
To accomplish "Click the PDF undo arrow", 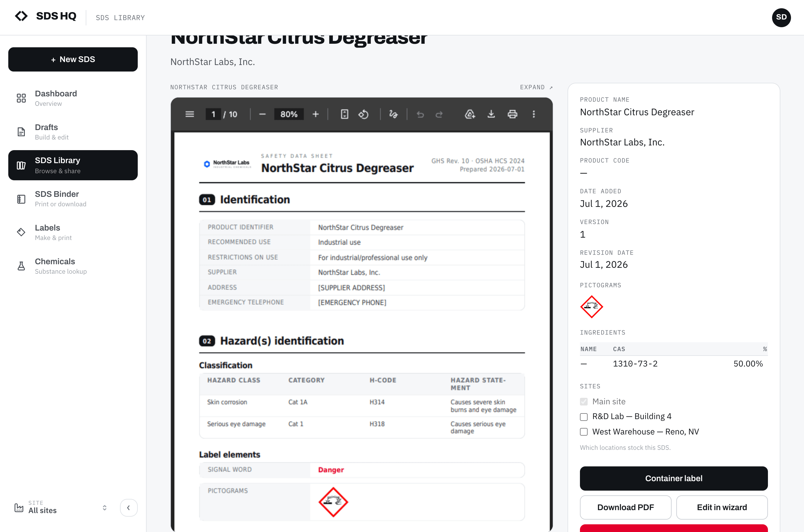I will (x=420, y=114).
